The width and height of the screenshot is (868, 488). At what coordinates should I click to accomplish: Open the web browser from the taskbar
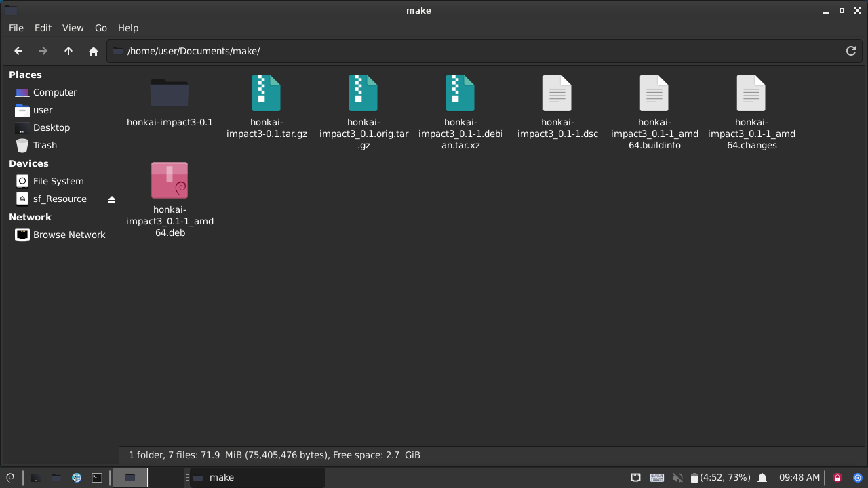click(x=77, y=478)
